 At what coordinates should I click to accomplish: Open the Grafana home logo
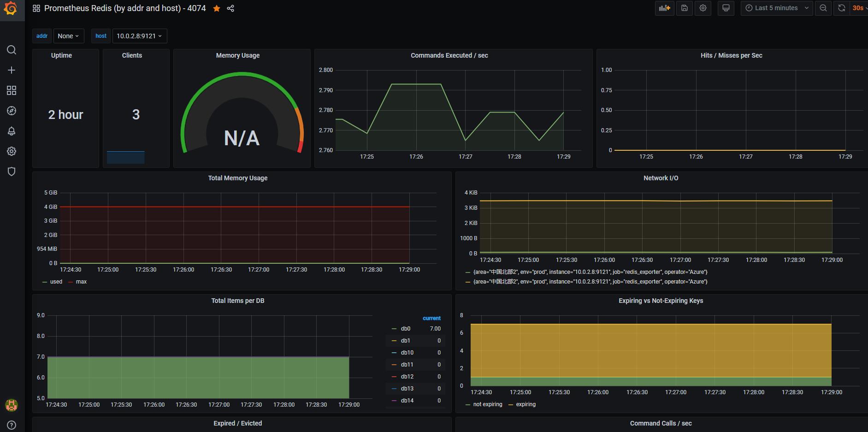[11, 8]
